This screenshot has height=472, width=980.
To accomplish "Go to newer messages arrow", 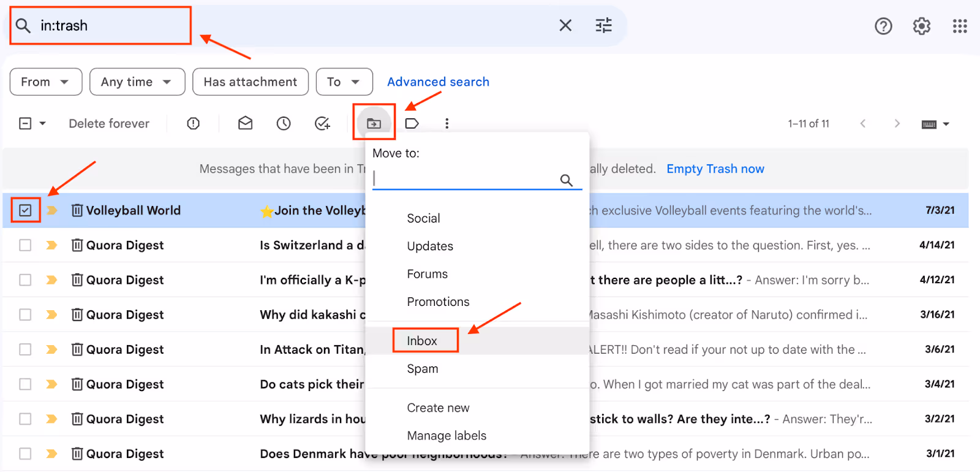I will (x=863, y=123).
